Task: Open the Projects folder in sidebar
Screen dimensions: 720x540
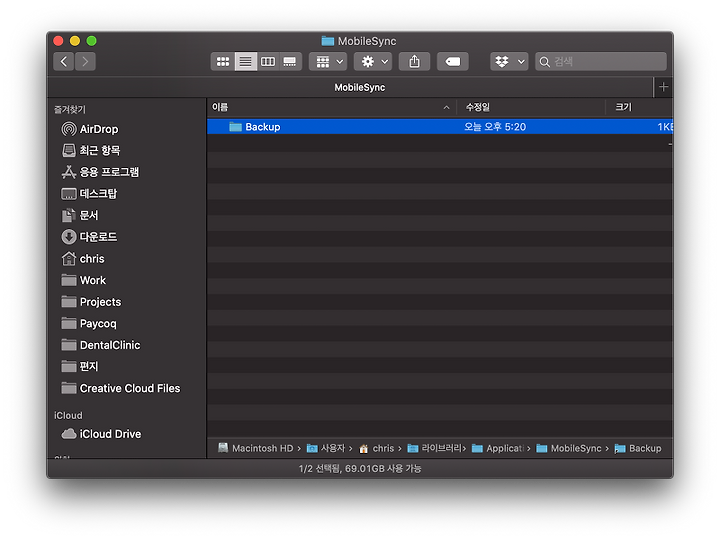Action: pyautogui.click(x=91, y=302)
